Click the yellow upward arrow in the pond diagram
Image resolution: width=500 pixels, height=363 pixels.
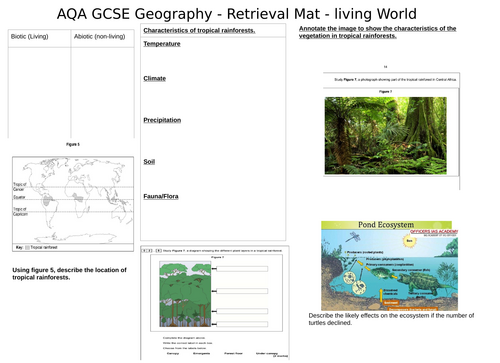tap(381, 295)
